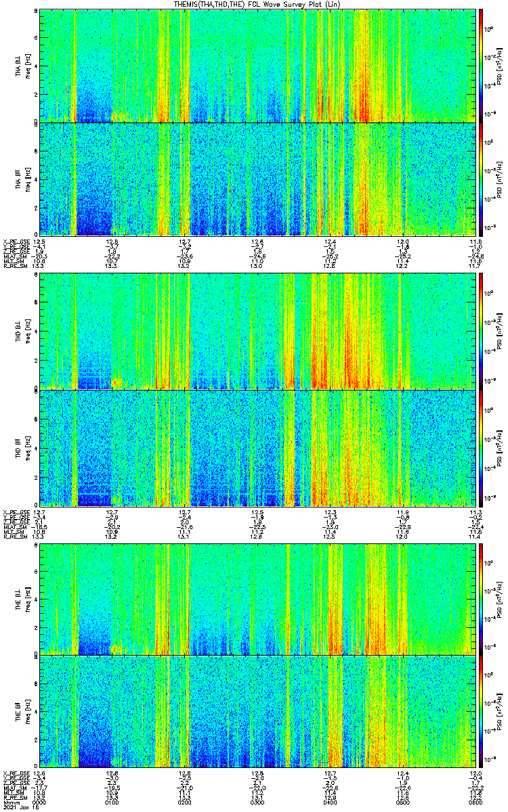508x812 pixels.
Task: Click inside the THA B-parallel spectrogram
Action: click(257, 179)
